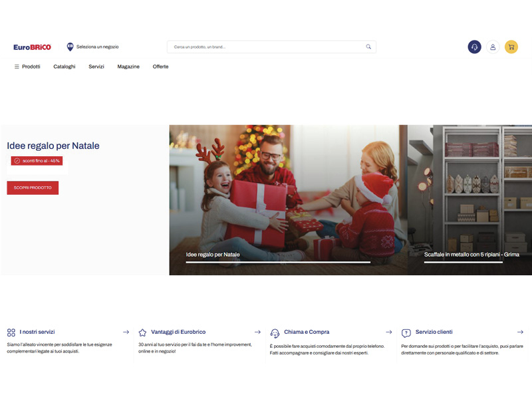This screenshot has width=532, height=399.
Task: Click the Servizio clienti chat icon
Action: click(406, 332)
